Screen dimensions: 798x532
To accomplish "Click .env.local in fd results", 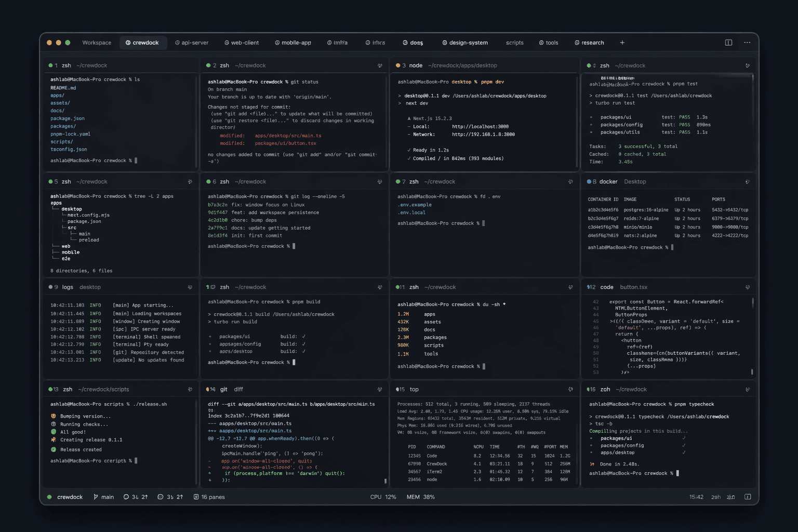I will 411,212.
